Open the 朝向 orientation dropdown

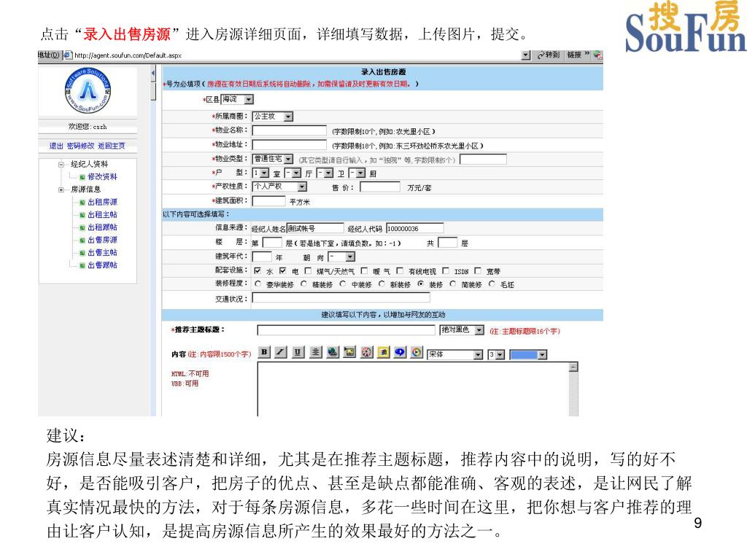pyautogui.click(x=350, y=257)
